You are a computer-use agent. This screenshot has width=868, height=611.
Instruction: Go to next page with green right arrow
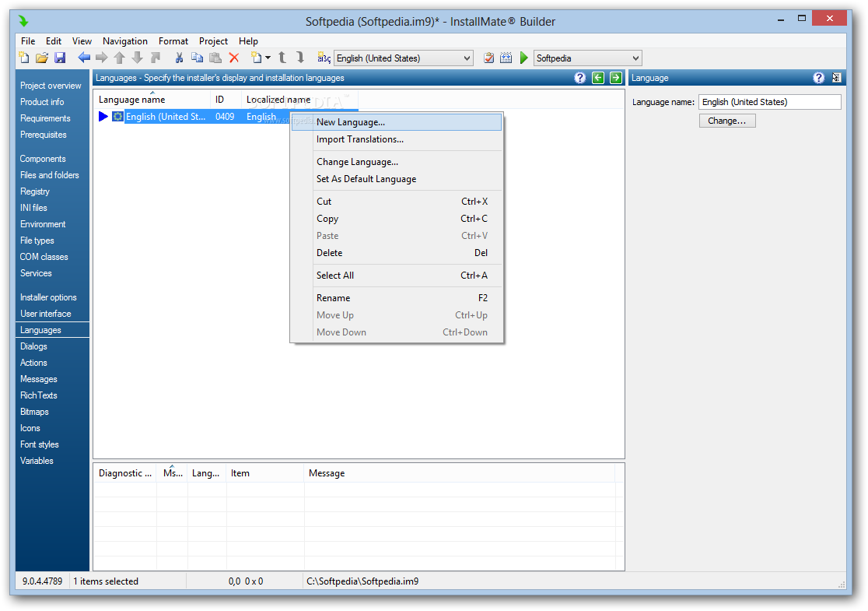(615, 78)
